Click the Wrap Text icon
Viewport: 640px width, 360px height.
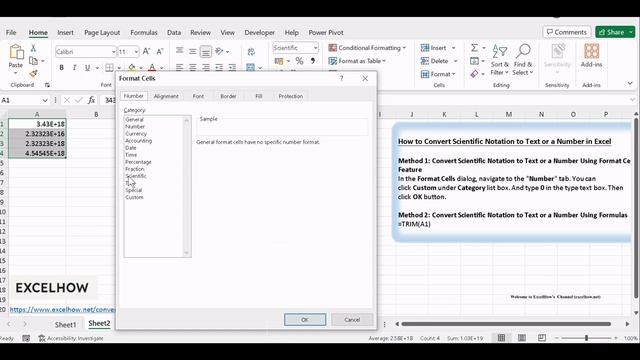(x=251, y=51)
